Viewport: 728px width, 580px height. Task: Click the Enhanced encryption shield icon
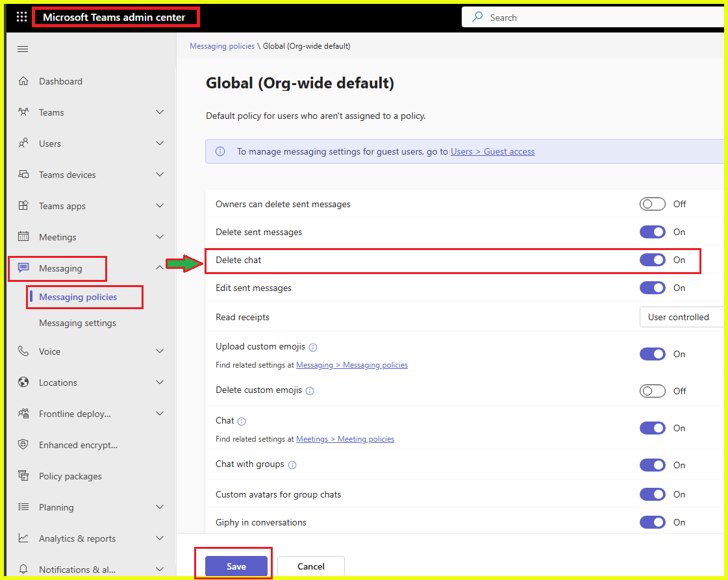pos(23,444)
